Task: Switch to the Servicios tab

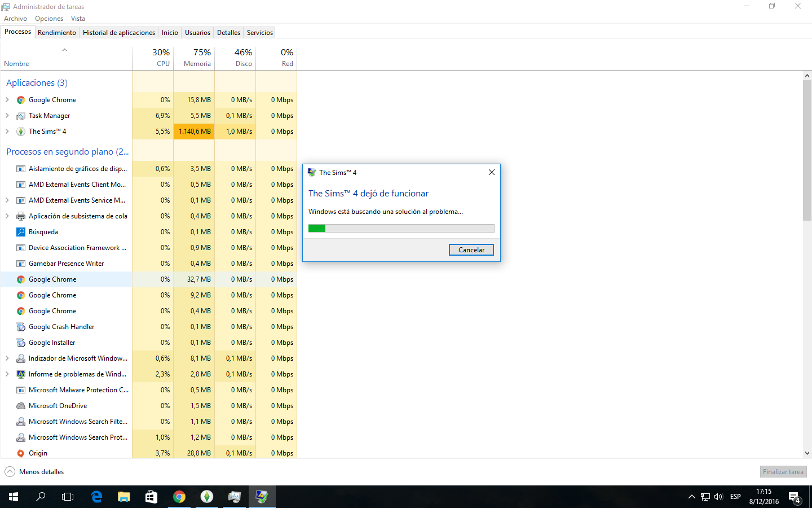Action: [x=260, y=33]
